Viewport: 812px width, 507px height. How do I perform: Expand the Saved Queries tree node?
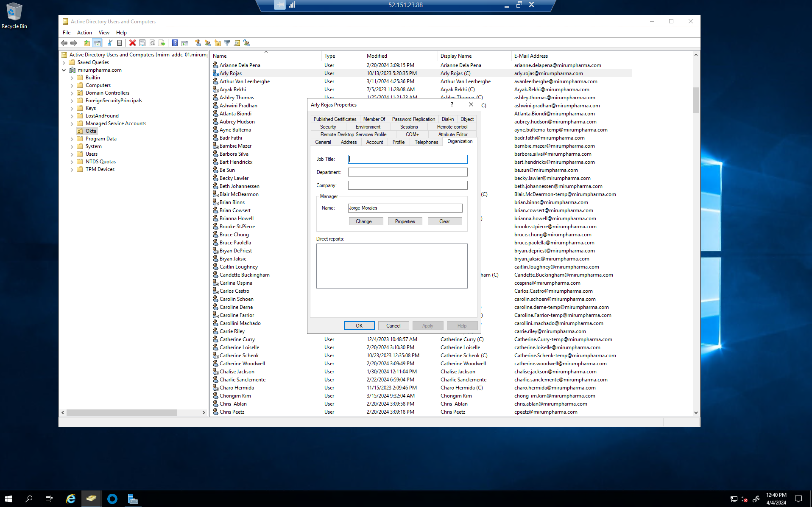(x=64, y=62)
